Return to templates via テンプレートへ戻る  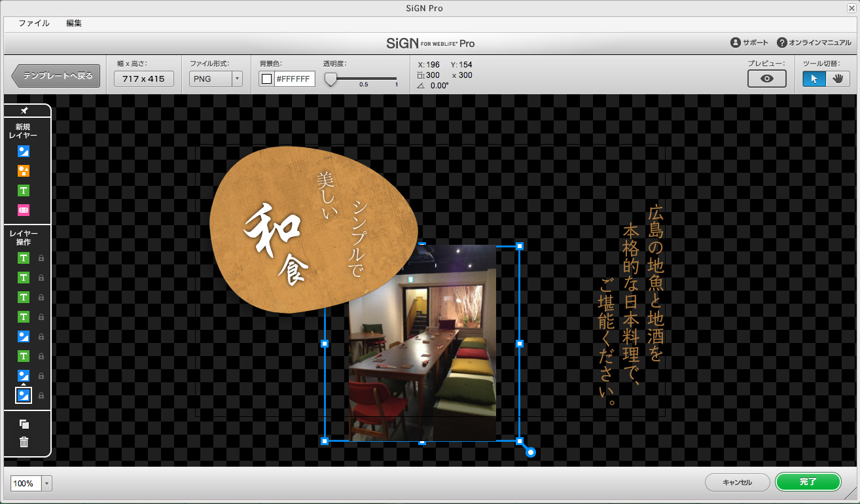click(x=56, y=75)
